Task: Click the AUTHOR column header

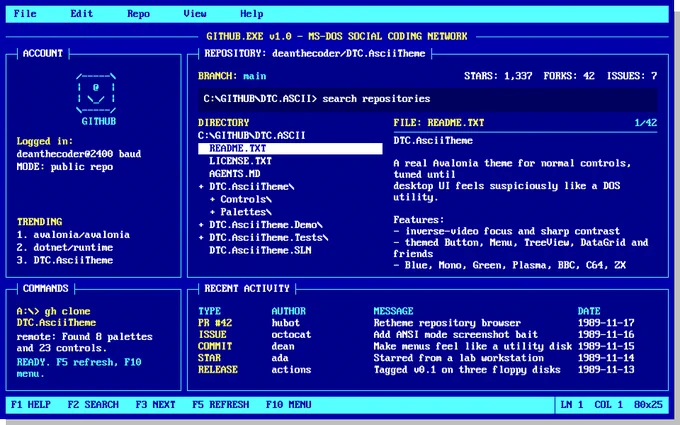Action: pos(288,311)
